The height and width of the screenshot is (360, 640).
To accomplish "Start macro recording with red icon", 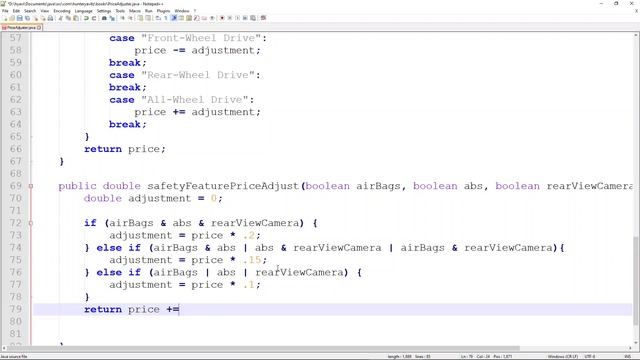I will pos(222,18).
